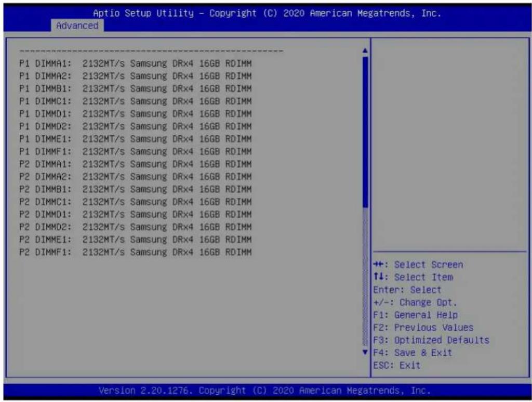Click the Version 2.20.1276 footer text
Viewport: 532px width, 402px height.
click(x=264, y=391)
